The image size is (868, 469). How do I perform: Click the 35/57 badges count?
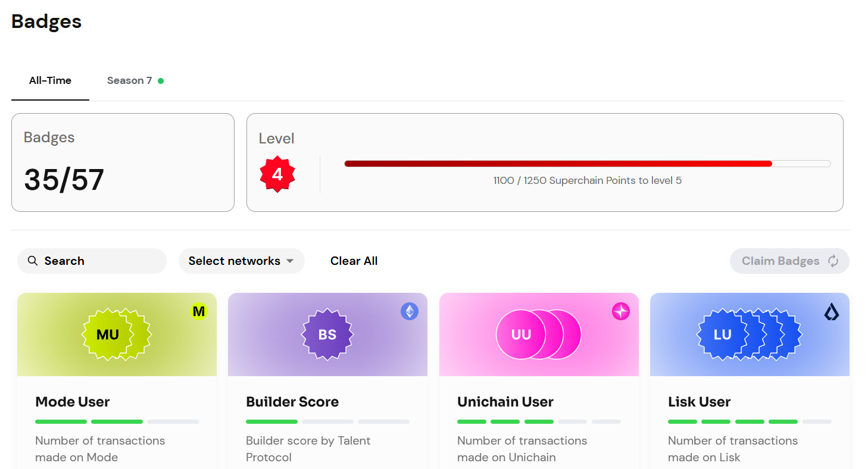point(64,180)
